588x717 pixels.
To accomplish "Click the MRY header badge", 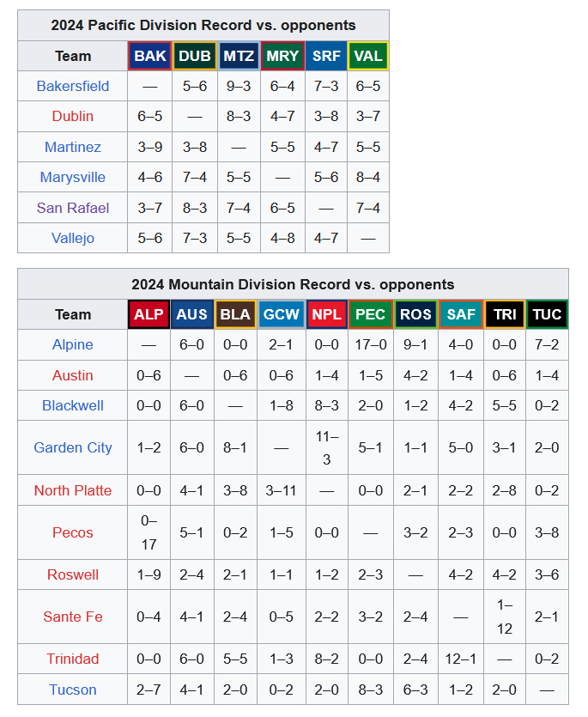I will coord(282,56).
